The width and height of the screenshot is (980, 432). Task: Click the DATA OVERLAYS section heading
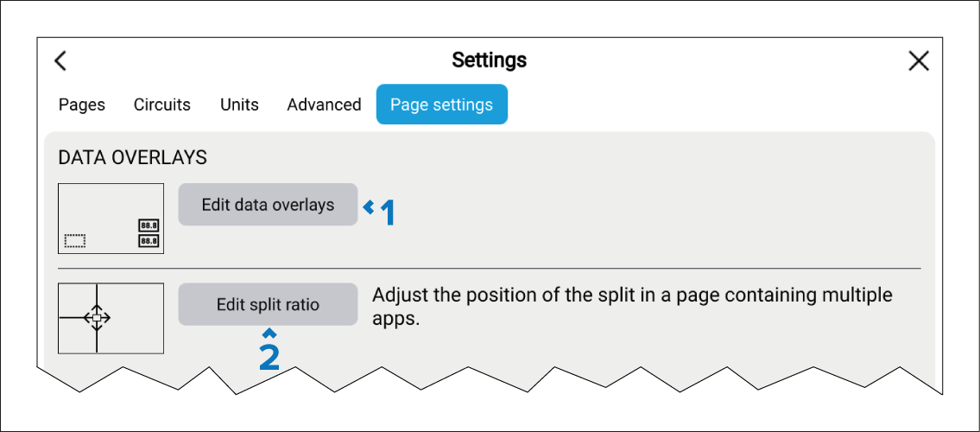tap(132, 157)
